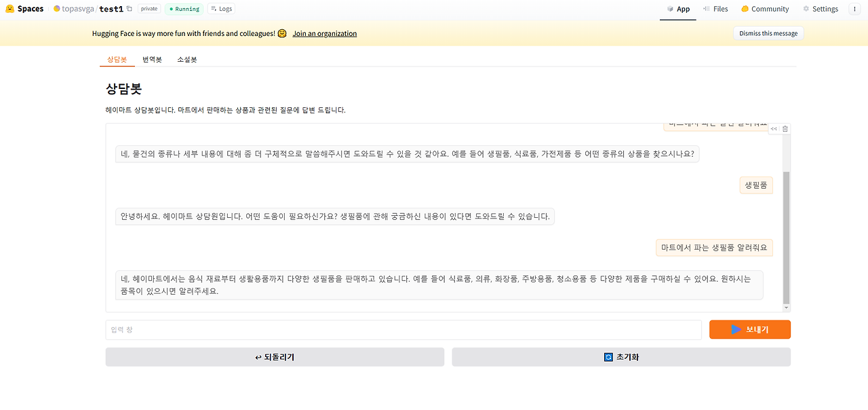Click the 입력 창 message input field
Image resolution: width=868 pixels, height=410 pixels.
tap(403, 330)
